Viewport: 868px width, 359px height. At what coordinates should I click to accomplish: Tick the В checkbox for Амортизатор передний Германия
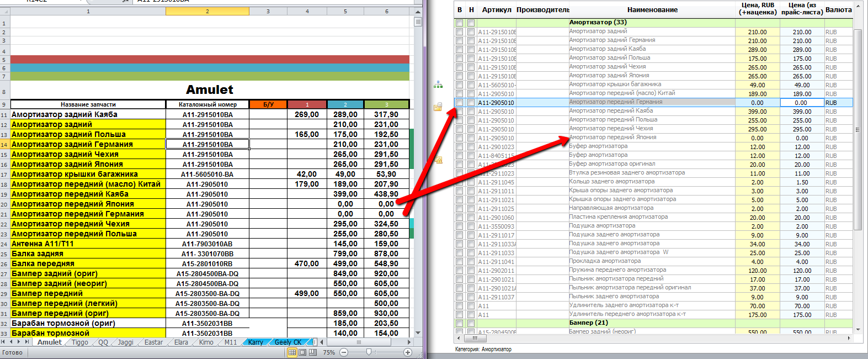460,103
